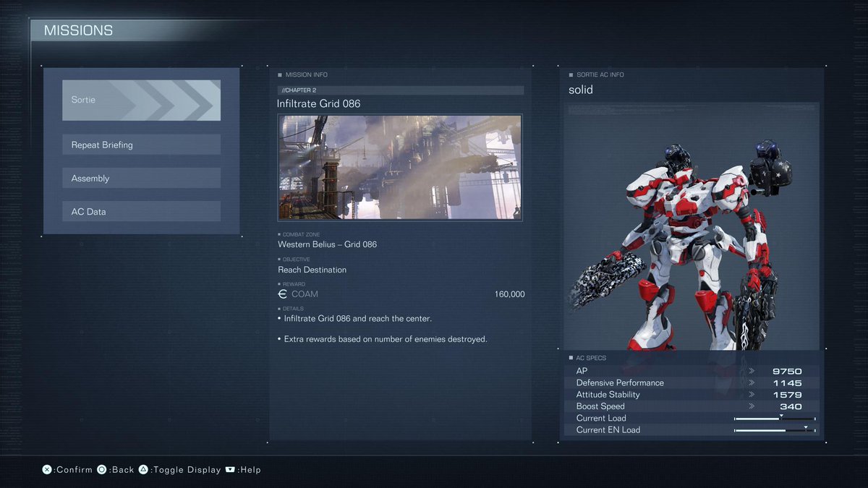Image resolution: width=868 pixels, height=488 pixels.
Task: Click the AP value 9750
Action: pyautogui.click(x=787, y=371)
